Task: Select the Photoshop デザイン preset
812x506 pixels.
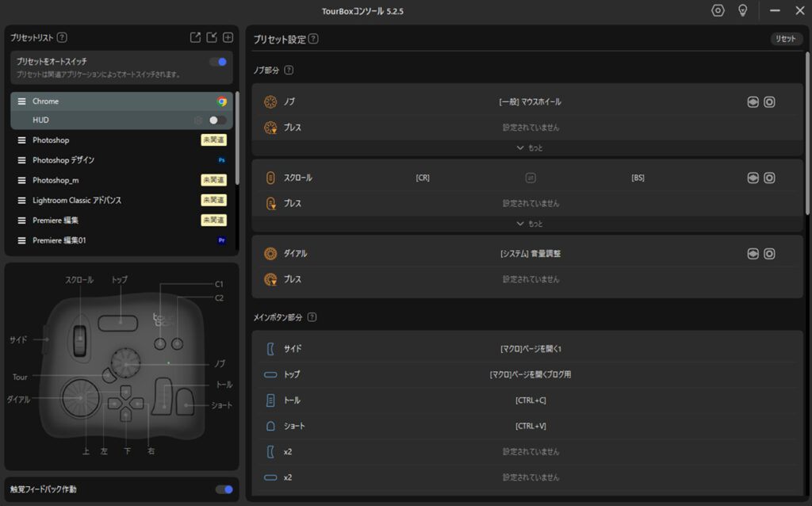Action: click(x=63, y=160)
